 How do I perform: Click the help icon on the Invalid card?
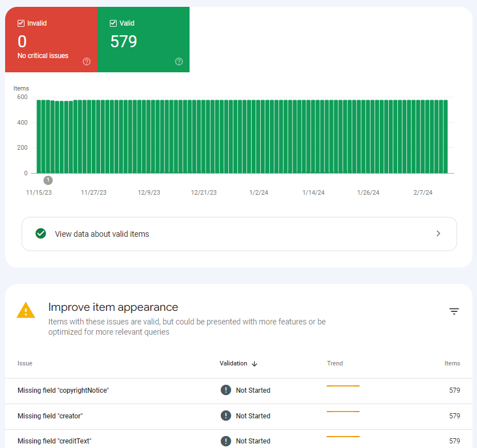[87, 61]
